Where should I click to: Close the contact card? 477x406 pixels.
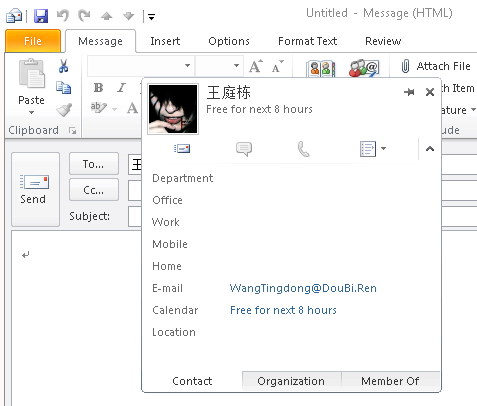pos(430,92)
